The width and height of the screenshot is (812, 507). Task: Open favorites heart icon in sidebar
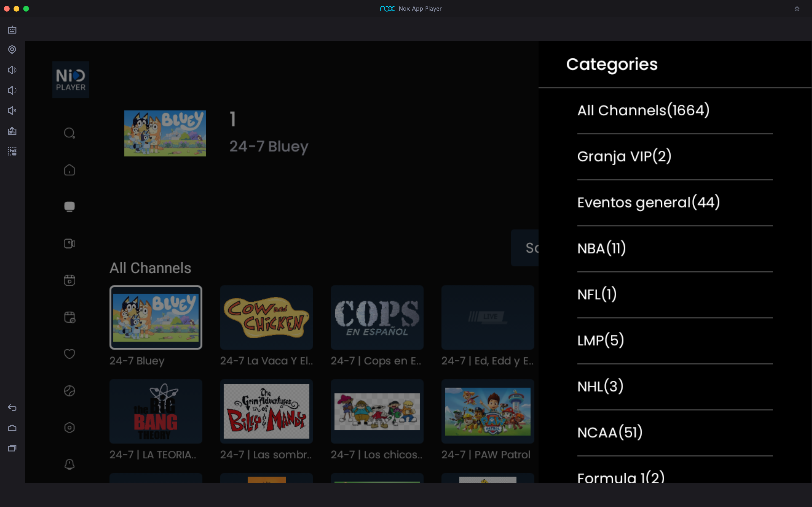pos(69,354)
